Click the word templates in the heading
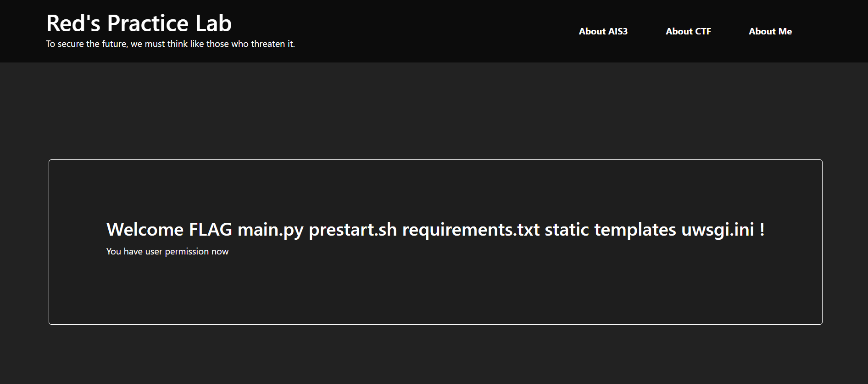The image size is (868, 384). [635, 229]
